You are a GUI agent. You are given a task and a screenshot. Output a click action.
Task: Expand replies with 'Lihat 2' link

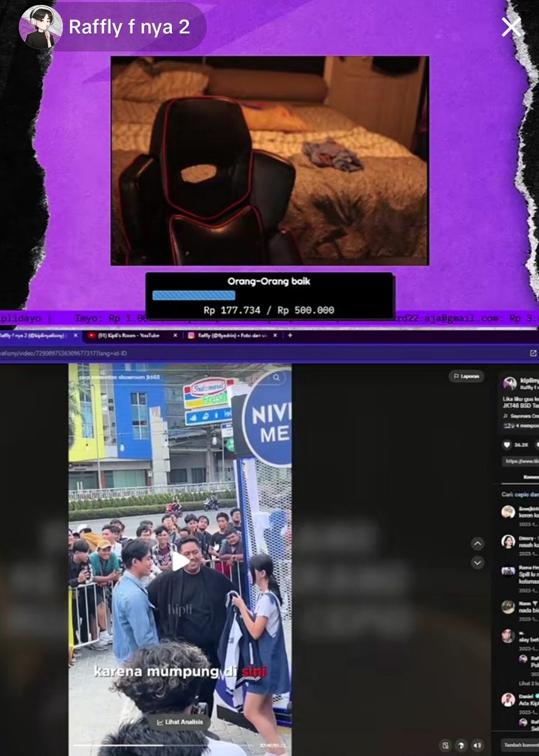point(529,683)
